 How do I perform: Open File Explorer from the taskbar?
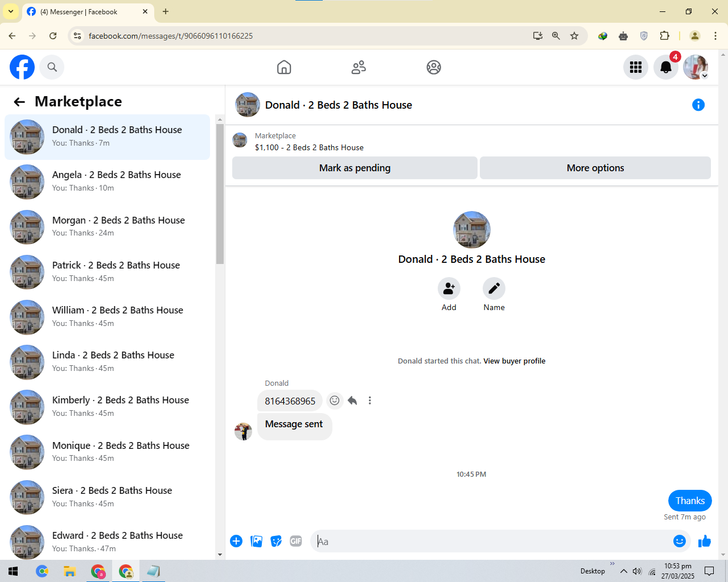tap(69, 571)
